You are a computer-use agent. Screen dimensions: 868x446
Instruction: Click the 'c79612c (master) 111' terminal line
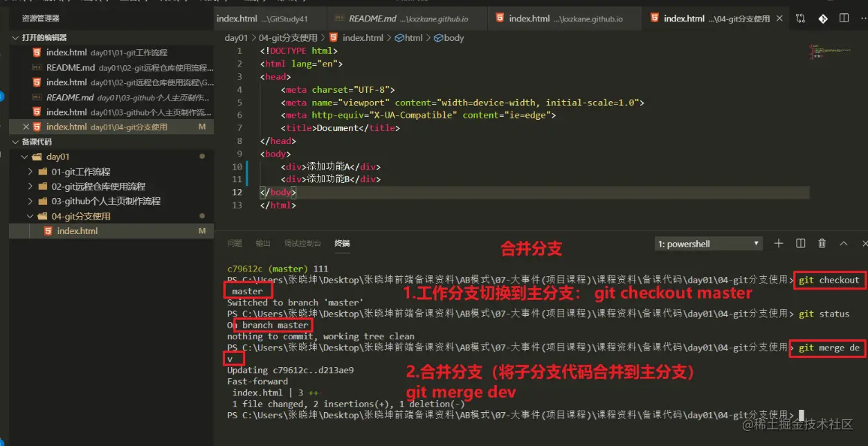(x=278, y=269)
